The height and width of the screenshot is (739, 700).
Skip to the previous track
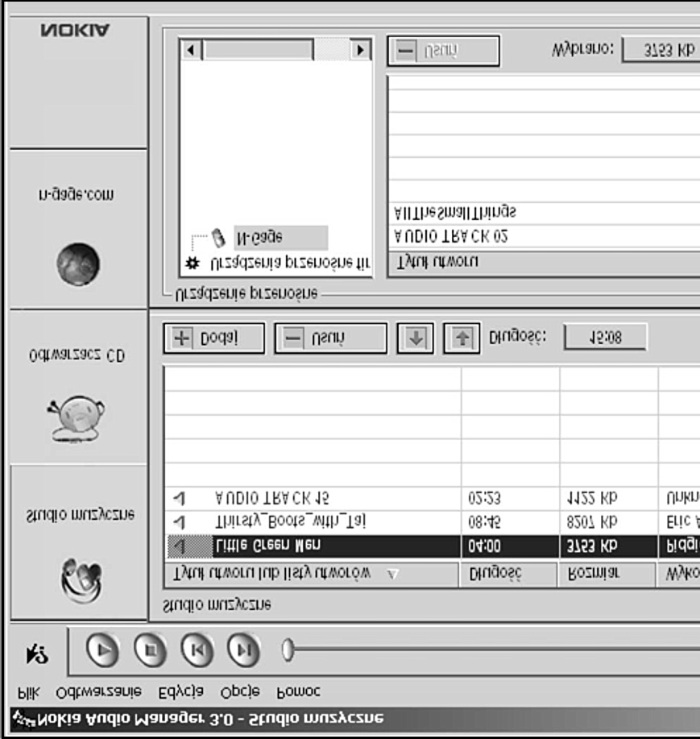[197, 650]
